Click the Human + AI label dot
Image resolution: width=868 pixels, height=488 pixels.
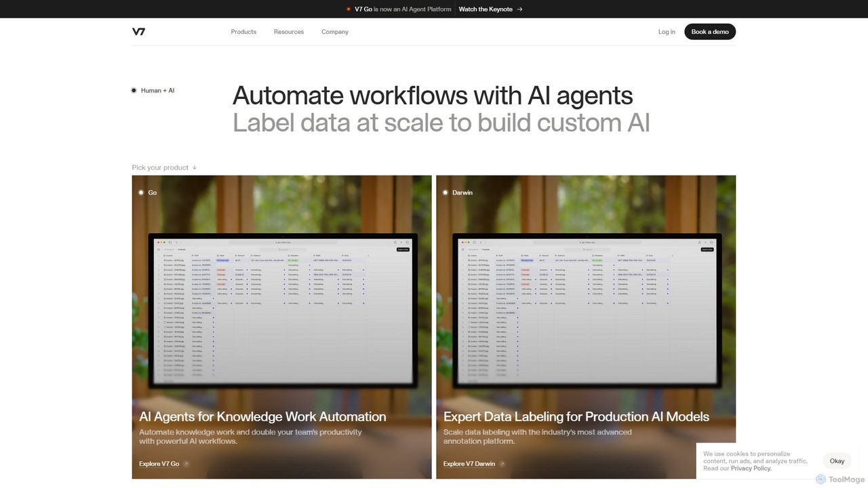pyautogui.click(x=134, y=90)
